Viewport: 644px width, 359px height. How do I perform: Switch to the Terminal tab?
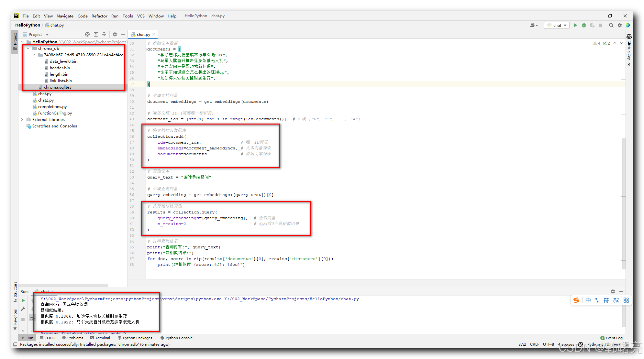pyautogui.click(x=100, y=338)
